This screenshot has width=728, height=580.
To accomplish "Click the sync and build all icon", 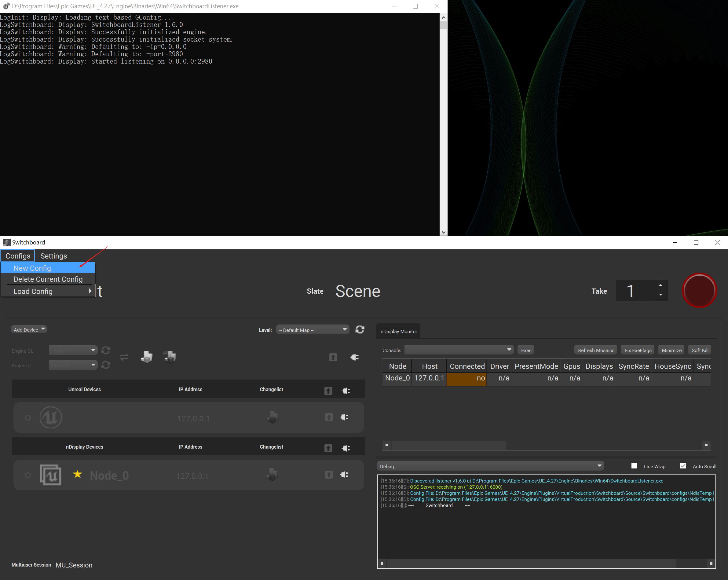I will pos(170,356).
